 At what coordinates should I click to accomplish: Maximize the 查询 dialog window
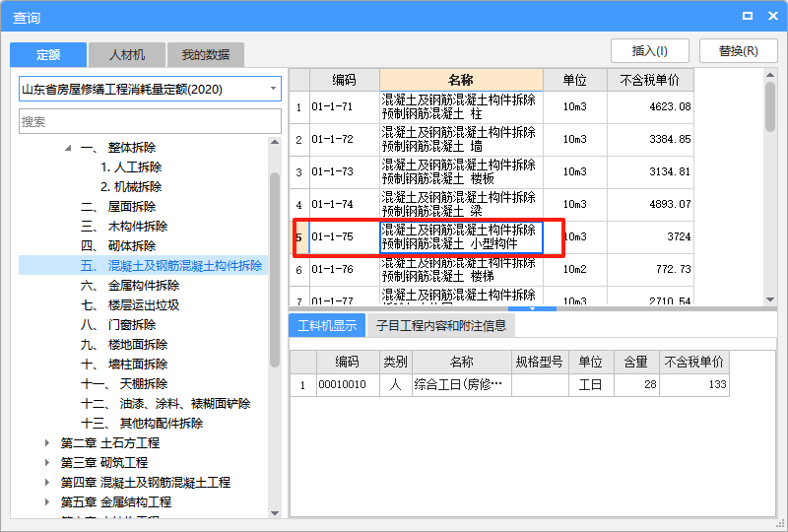748,16
